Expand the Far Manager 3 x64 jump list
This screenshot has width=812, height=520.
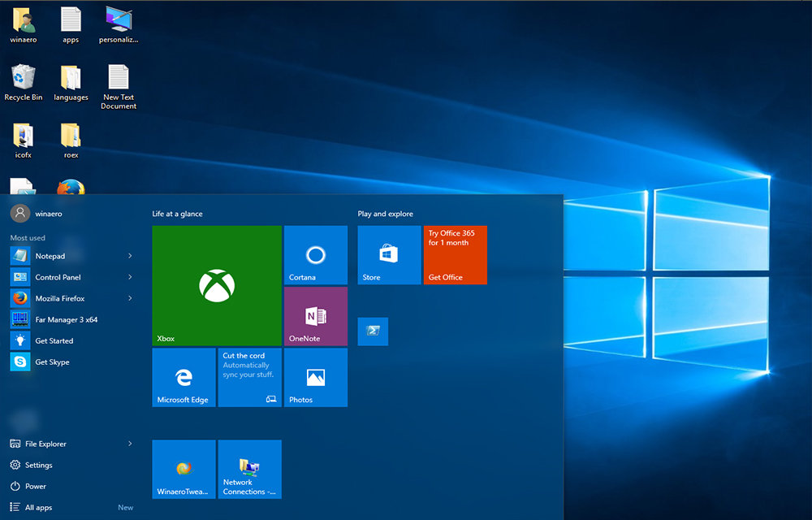[128, 319]
